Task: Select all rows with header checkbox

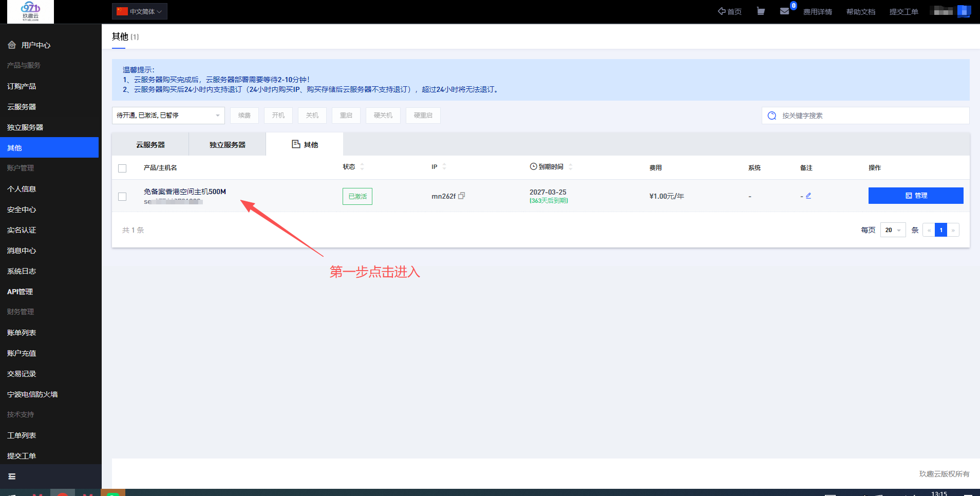Action: [x=122, y=168]
